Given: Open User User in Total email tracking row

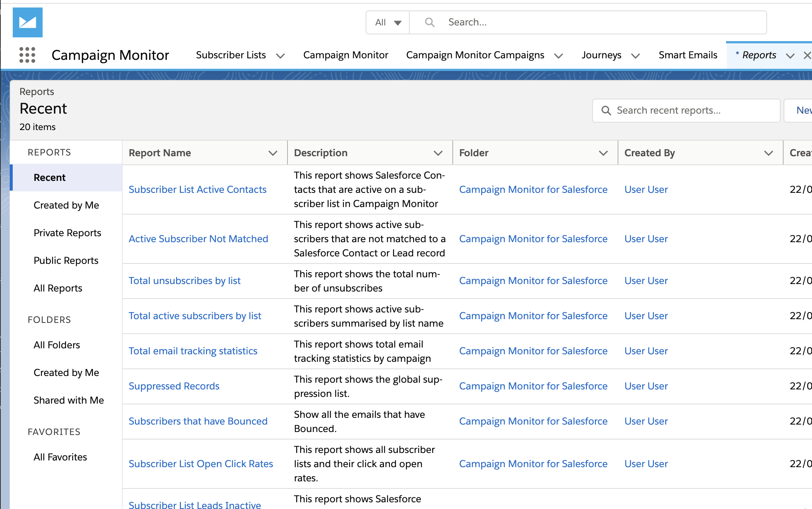Looking at the screenshot, I should (x=646, y=351).
